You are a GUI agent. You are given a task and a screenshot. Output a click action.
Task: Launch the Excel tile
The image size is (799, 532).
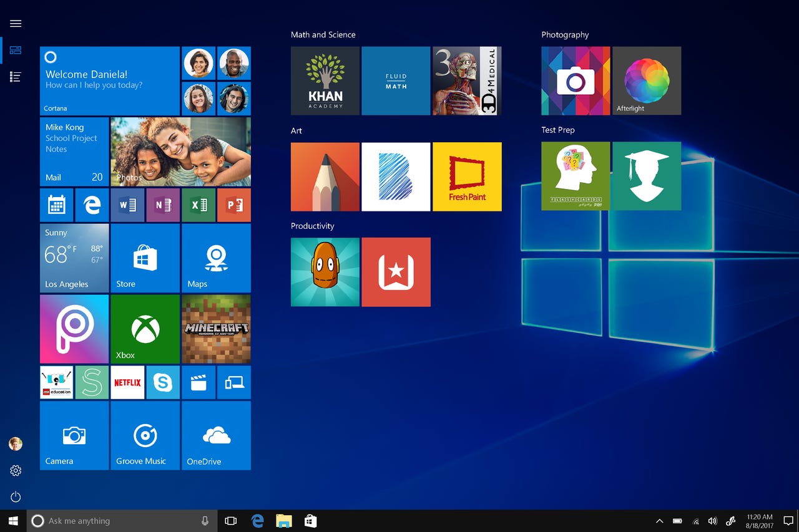click(199, 205)
